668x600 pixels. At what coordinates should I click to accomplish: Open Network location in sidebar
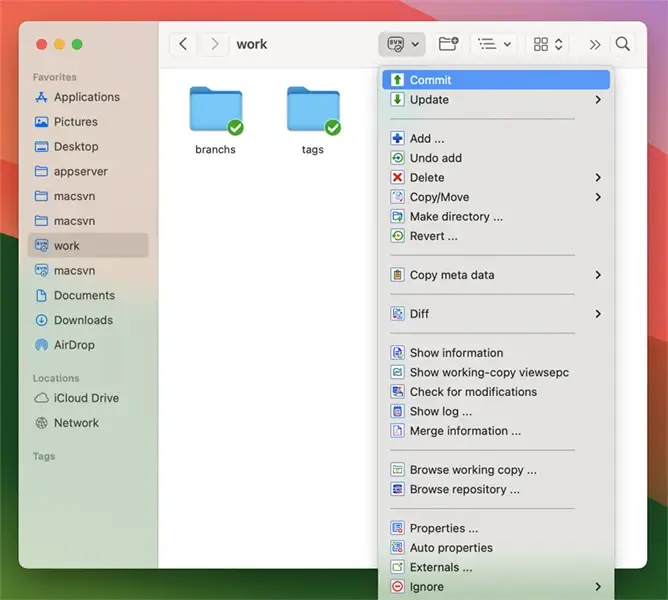point(88,423)
